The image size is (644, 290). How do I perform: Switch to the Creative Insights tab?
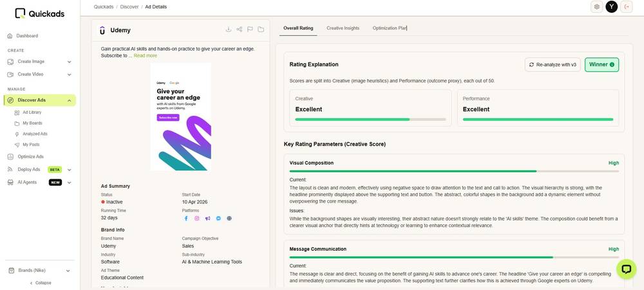tap(343, 28)
